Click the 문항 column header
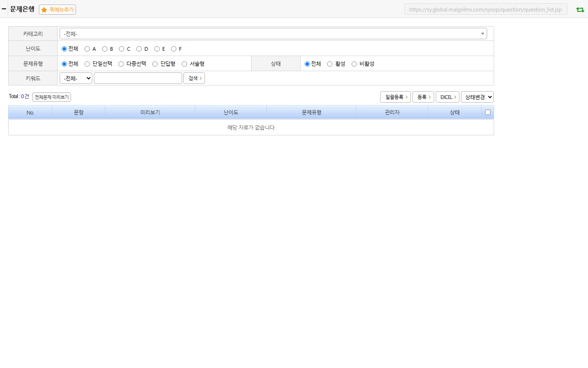The height and width of the screenshot is (368, 588). click(x=79, y=112)
